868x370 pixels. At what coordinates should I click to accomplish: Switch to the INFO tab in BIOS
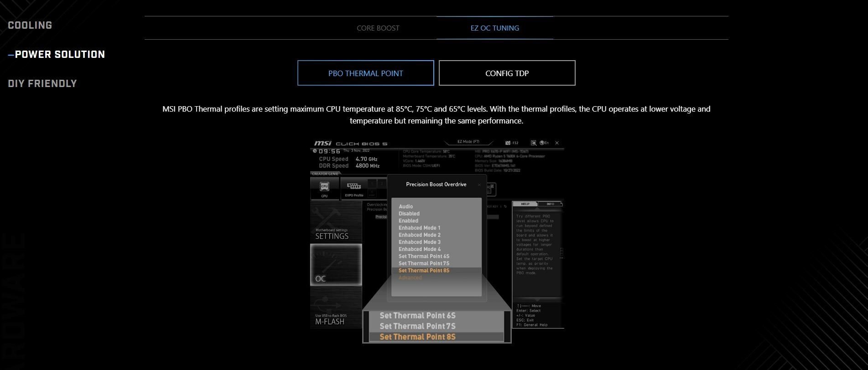click(550, 204)
